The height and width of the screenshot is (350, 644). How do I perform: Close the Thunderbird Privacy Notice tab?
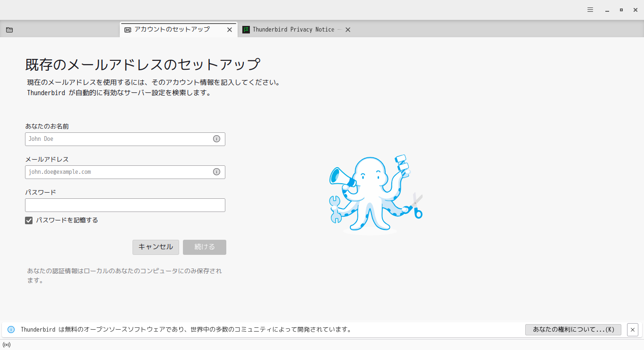[x=347, y=29]
